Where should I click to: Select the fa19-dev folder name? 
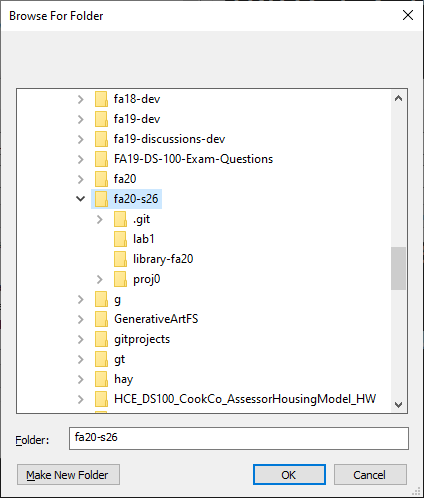[137, 119]
